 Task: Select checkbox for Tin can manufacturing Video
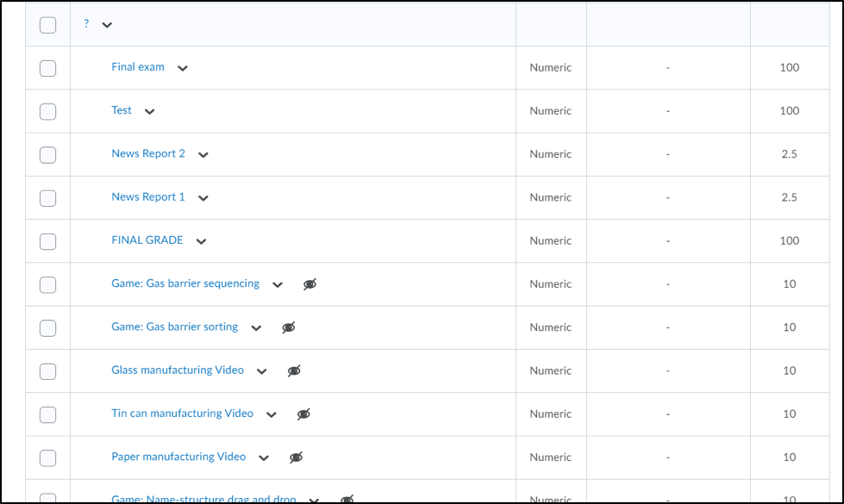[x=48, y=414]
